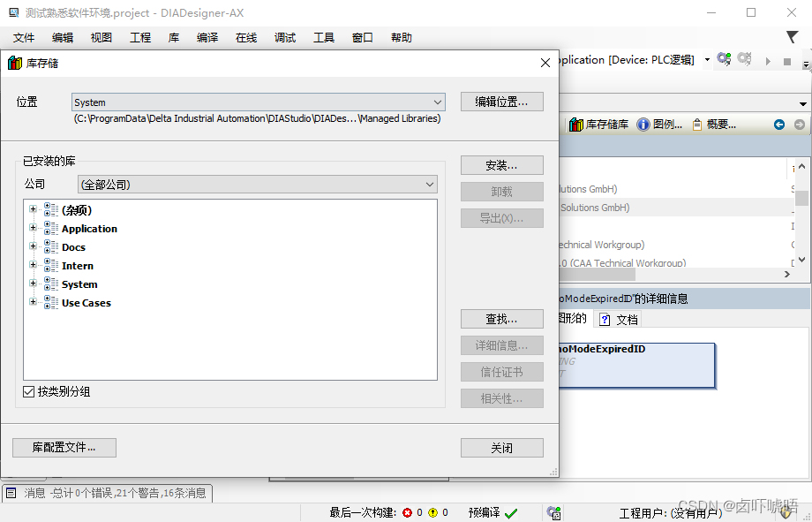Screen dimensions: 812x522
Task: Click the filter funnel icon in menu bar
Action: tap(792, 37)
